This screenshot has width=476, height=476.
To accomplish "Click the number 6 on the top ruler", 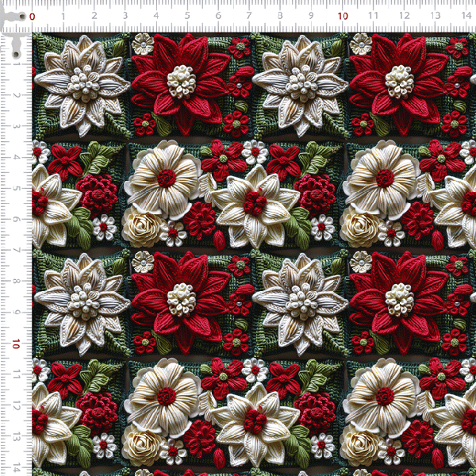I will 218,16.
